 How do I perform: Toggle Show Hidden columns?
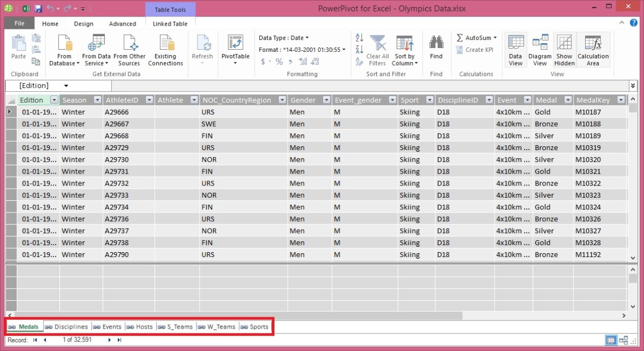coord(564,50)
